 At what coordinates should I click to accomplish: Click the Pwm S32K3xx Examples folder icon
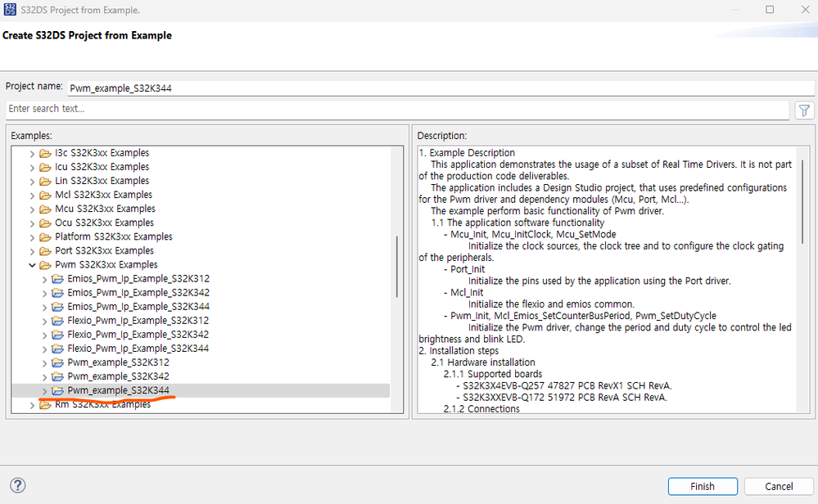[x=45, y=265]
